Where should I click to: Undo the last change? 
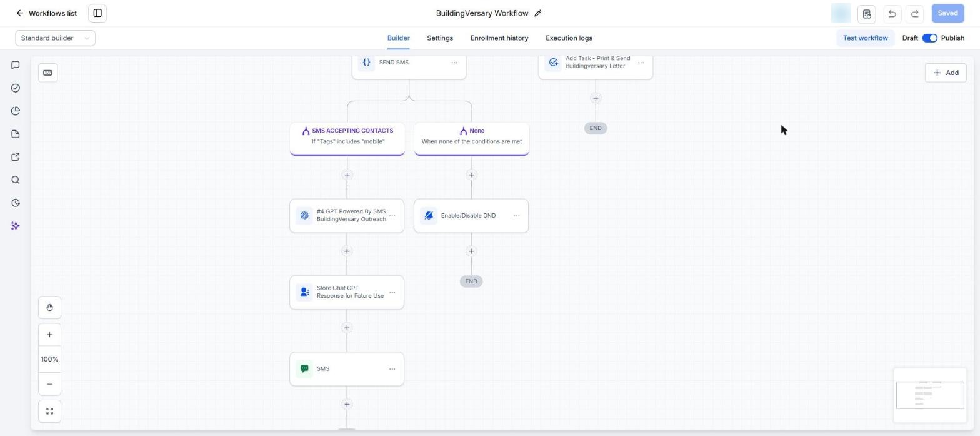pyautogui.click(x=892, y=13)
